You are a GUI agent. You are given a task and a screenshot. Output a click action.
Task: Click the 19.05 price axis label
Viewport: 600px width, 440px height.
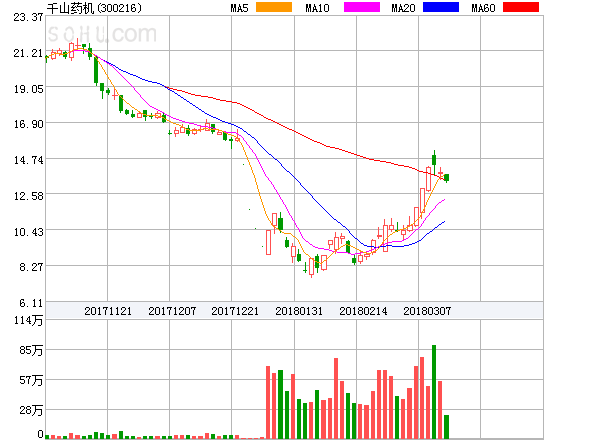[x=28, y=89]
